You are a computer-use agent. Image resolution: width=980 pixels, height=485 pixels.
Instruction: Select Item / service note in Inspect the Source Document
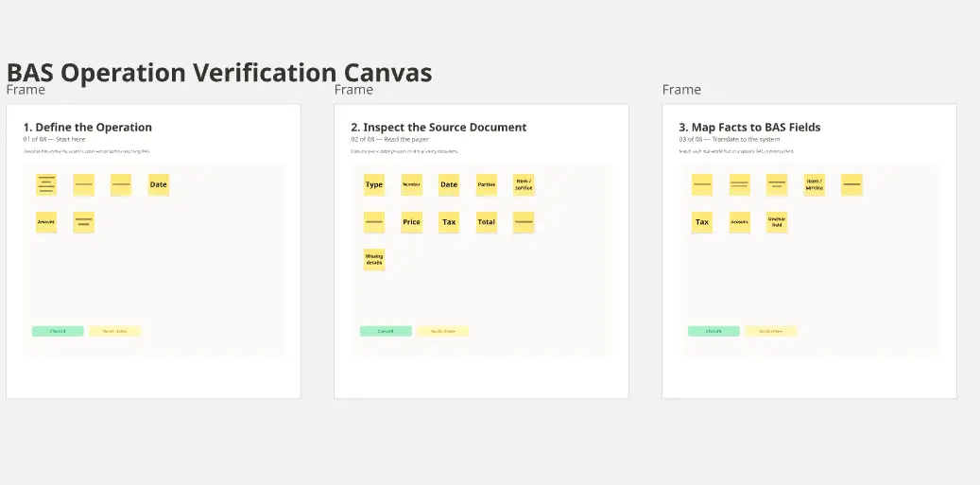click(x=524, y=184)
